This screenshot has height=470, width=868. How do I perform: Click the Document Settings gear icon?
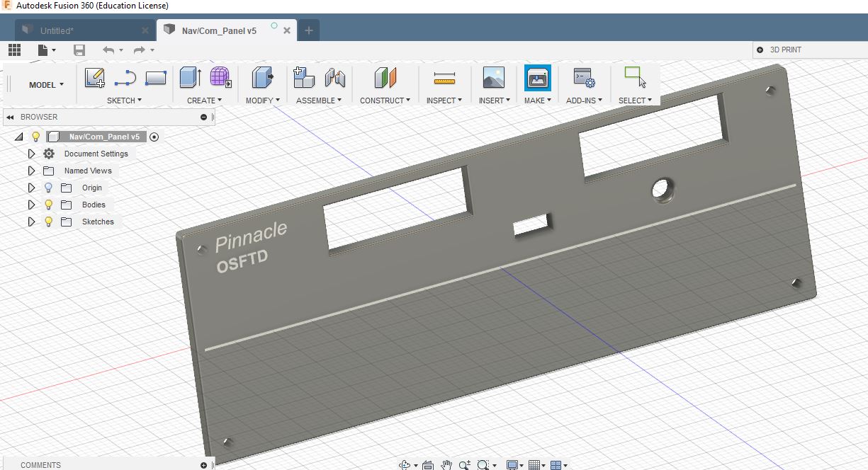(49, 154)
